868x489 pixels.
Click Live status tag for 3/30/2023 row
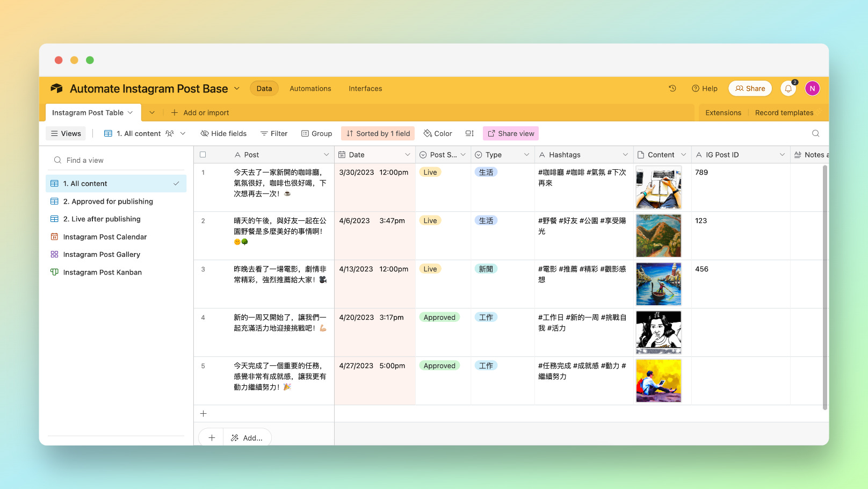pos(430,172)
